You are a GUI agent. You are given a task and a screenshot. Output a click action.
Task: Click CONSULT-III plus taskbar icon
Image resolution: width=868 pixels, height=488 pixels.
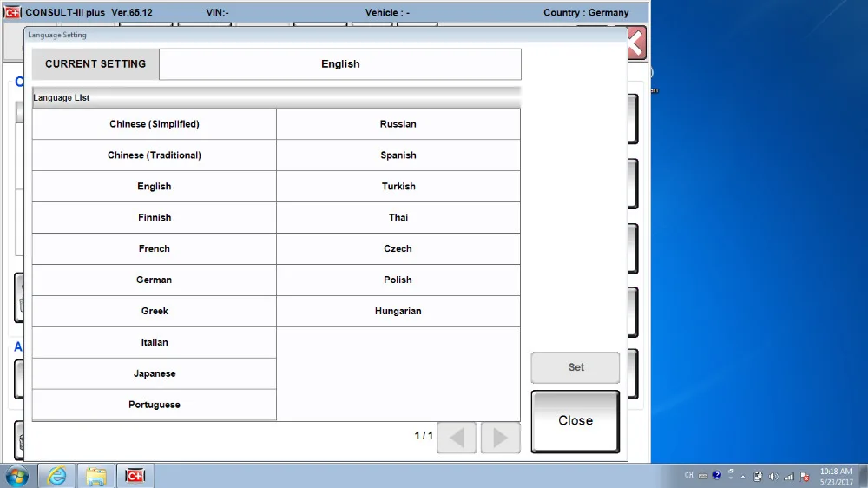(x=135, y=476)
